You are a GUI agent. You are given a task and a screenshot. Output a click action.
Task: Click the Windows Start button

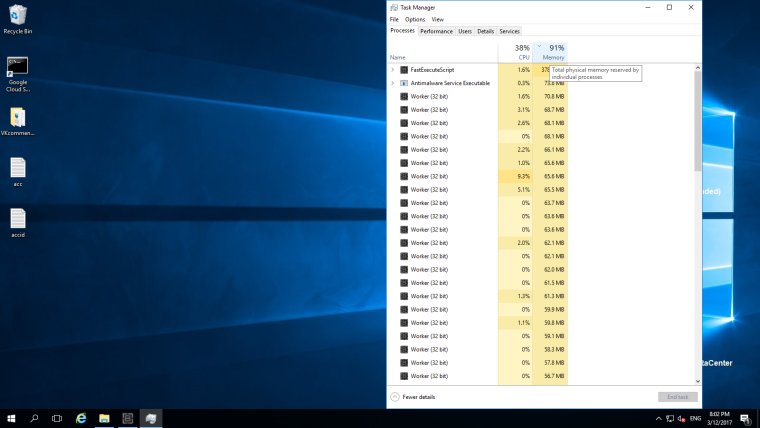(x=11, y=418)
